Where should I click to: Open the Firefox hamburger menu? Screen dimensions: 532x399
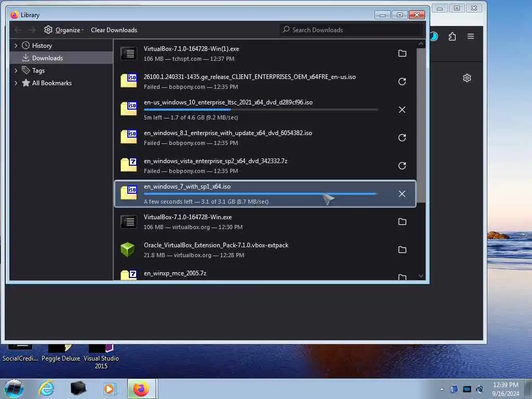(471, 36)
